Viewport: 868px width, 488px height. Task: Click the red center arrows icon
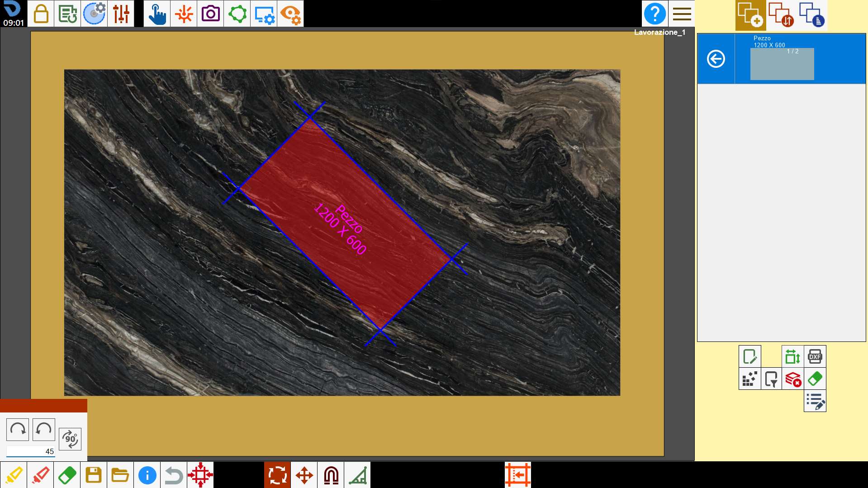pyautogui.click(x=200, y=475)
